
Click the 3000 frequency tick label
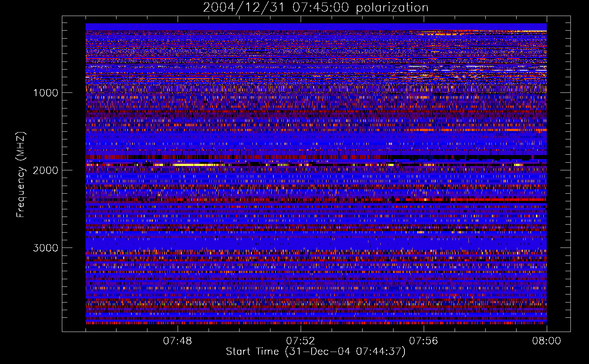(46, 248)
